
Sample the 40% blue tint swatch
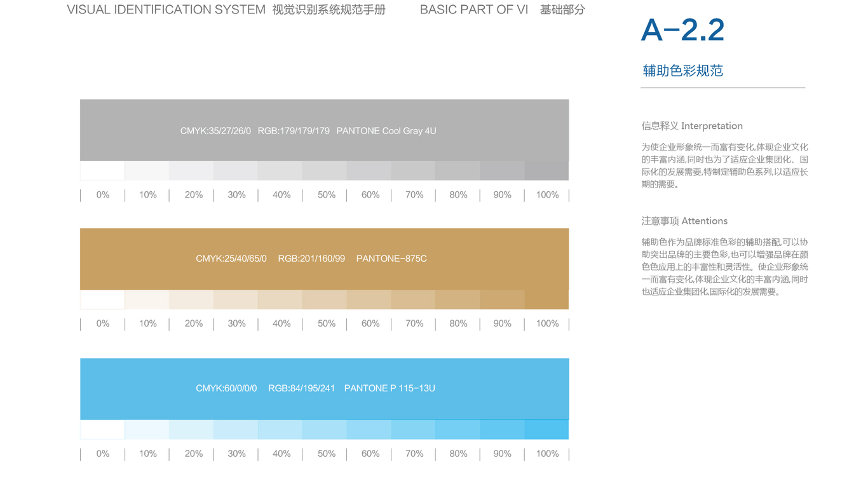pos(280,430)
